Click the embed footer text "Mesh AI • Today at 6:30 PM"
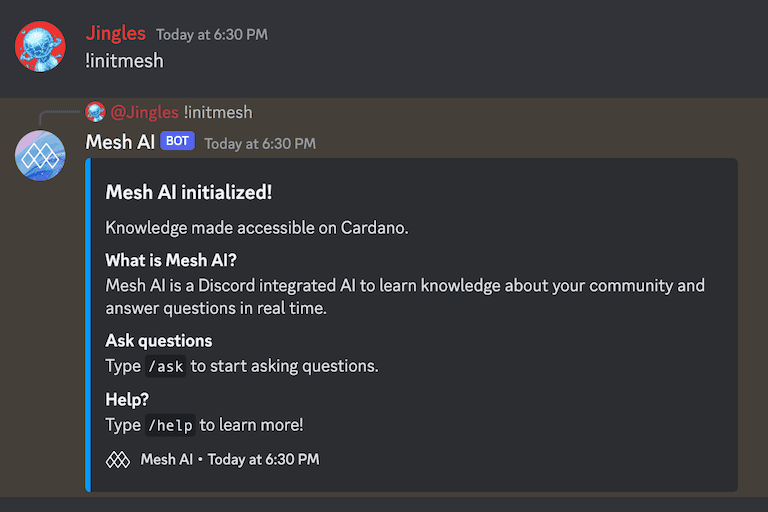Viewport: 768px width, 512px height. click(230, 460)
